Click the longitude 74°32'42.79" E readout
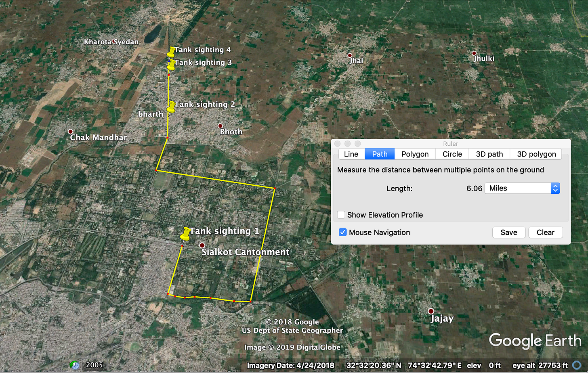This screenshot has height=373, width=588. tap(435, 365)
